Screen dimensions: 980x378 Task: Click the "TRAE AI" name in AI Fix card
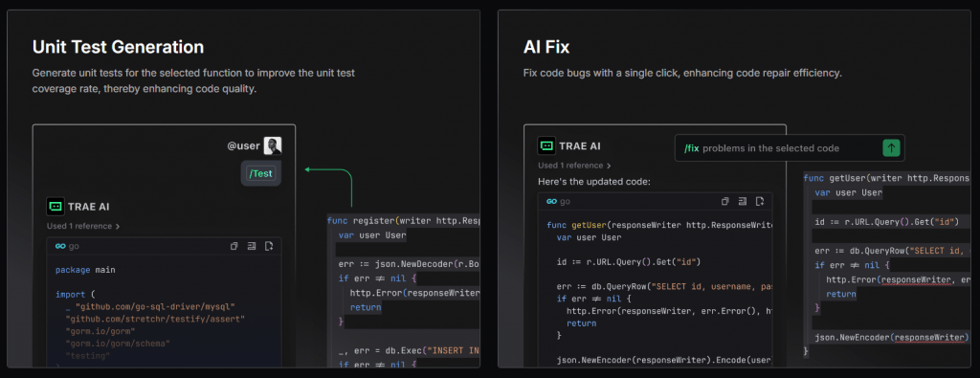click(x=579, y=146)
